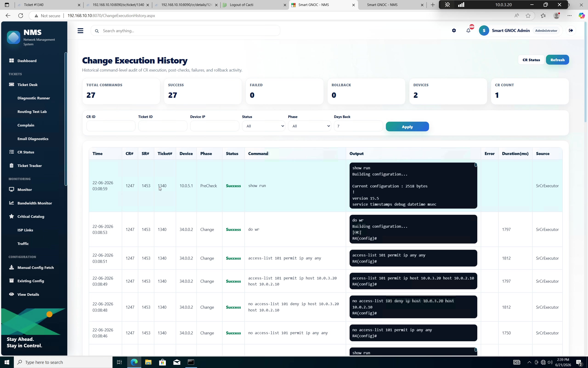The height and width of the screenshot is (368, 588).
Task: Open notifications bell icon
Action: point(468,31)
